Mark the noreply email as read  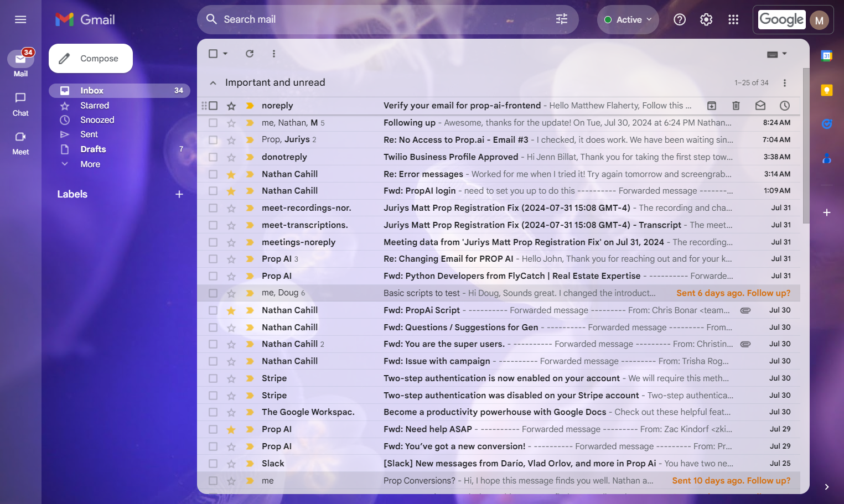[x=760, y=106]
